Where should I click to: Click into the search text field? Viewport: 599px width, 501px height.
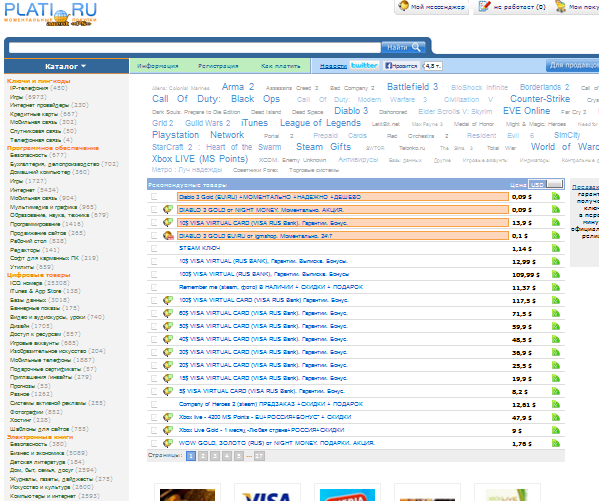point(195,47)
